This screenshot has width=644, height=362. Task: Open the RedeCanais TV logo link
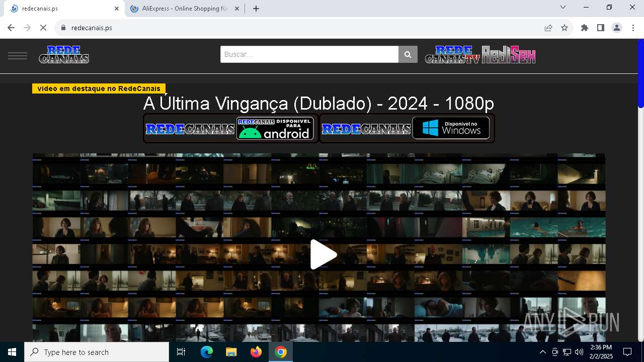tap(453, 54)
